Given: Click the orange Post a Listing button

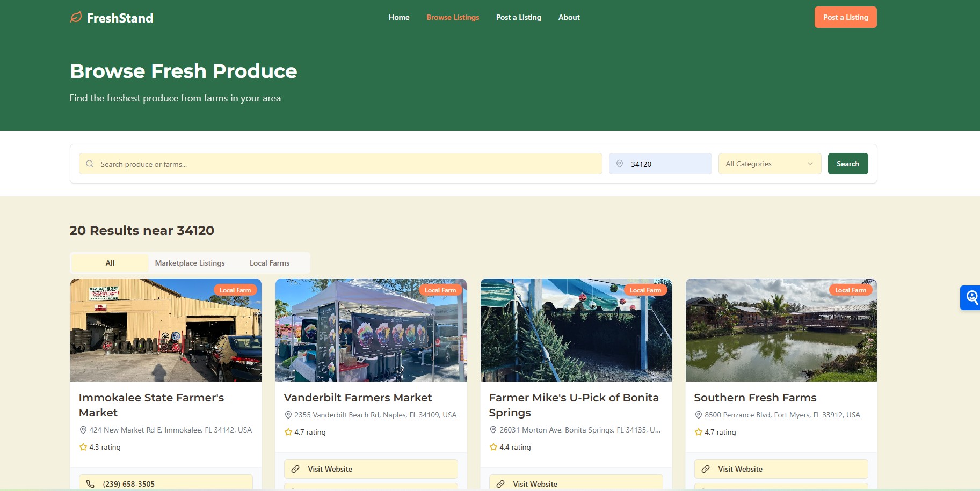Looking at the screenshot, I should [845, 17].
